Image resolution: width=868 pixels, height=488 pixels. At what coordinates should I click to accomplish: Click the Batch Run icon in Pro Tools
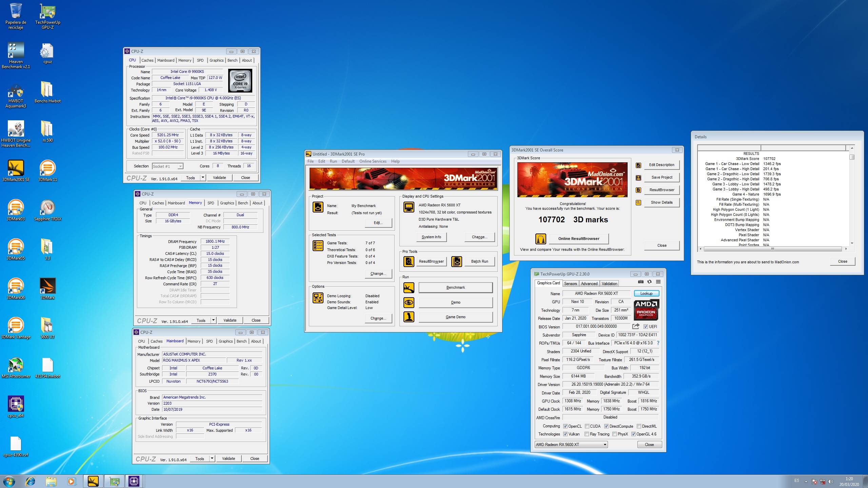pos(456,261)
